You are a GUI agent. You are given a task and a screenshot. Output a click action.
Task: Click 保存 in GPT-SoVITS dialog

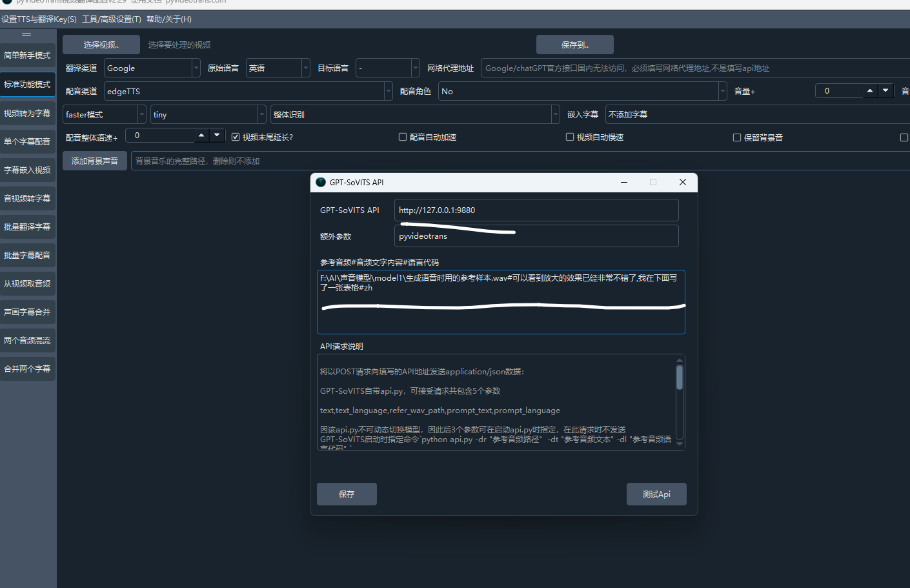point(347,494)
